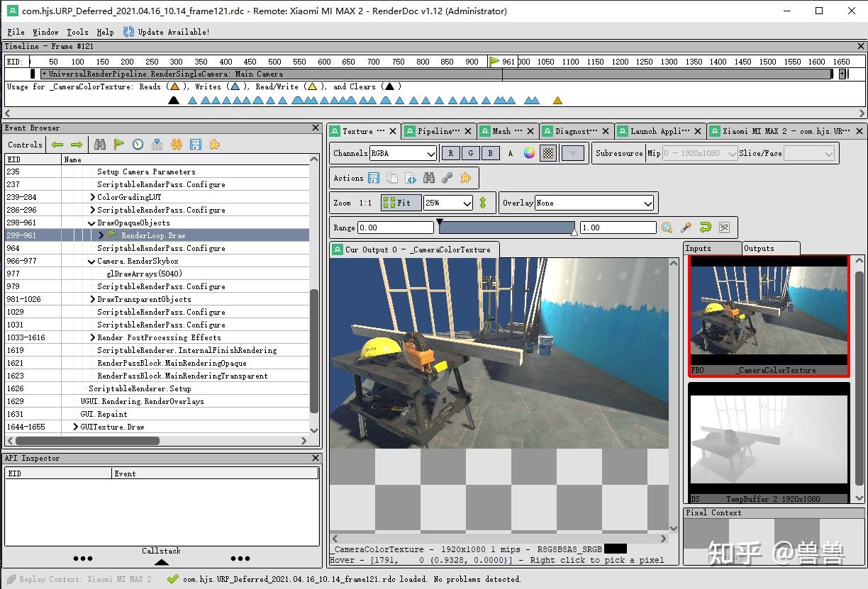Click the Fit zoom button
Viewport: 868px width, 589px height.
click(401, 203)
